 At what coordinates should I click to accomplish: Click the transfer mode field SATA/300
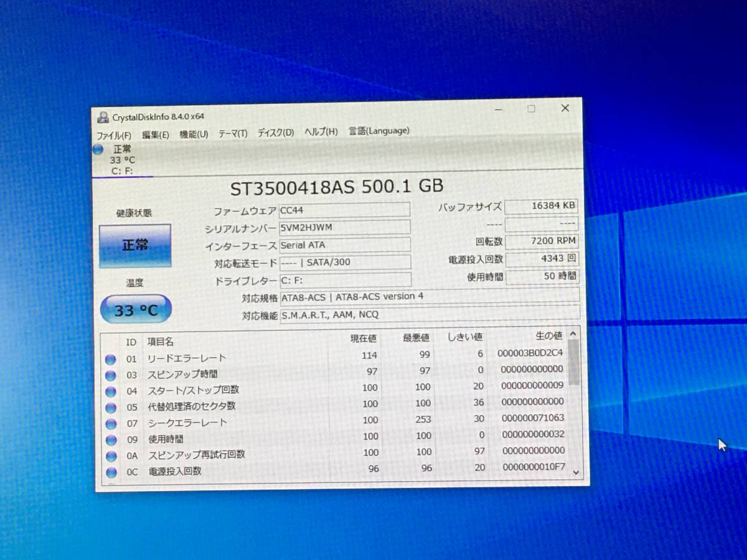click(x=345, y=262)
